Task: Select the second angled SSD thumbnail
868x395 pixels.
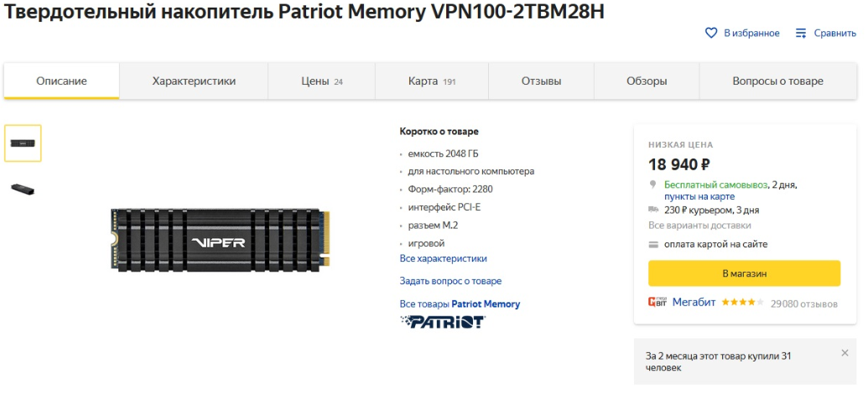Action: coord(23,189)
